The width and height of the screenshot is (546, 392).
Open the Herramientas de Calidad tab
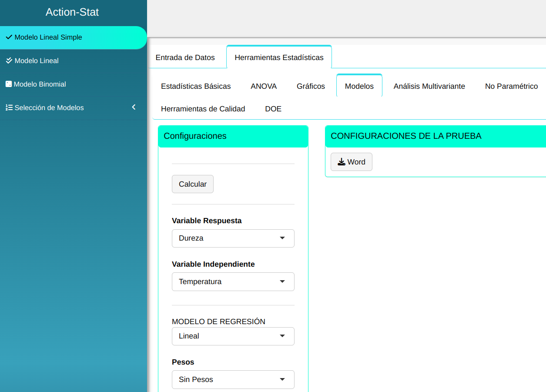tap(203, 109)
